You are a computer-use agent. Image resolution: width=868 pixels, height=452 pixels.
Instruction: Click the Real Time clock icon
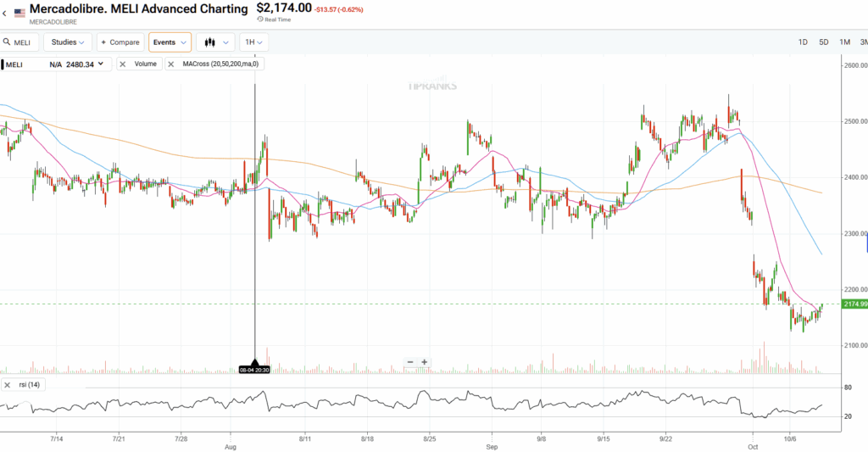click(260, 18)
